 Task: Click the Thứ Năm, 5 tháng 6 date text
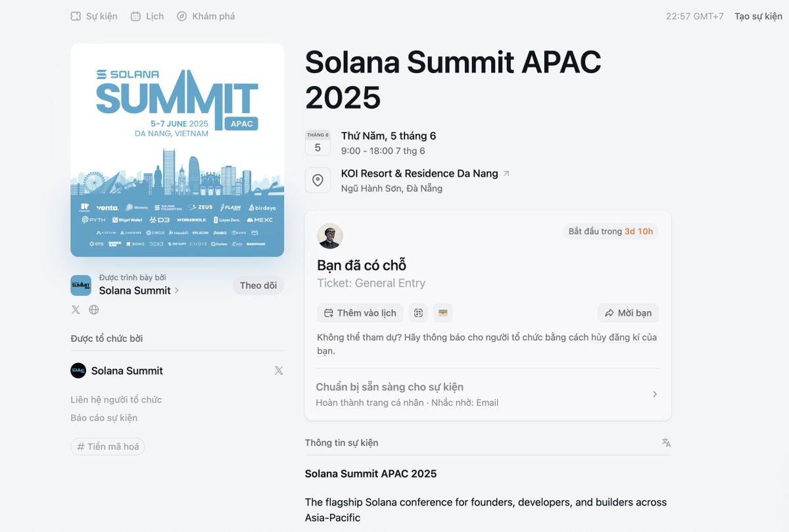389,136
